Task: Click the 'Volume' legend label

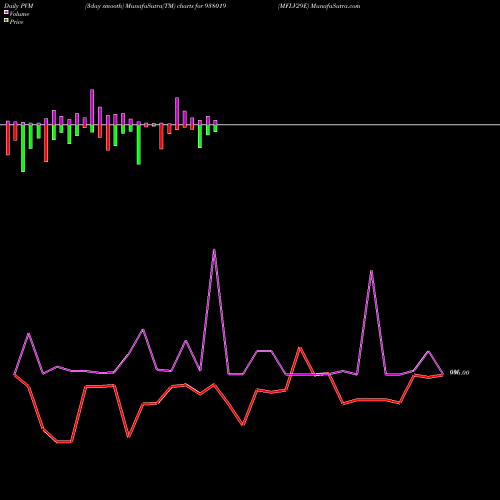Action: [19, 14]
